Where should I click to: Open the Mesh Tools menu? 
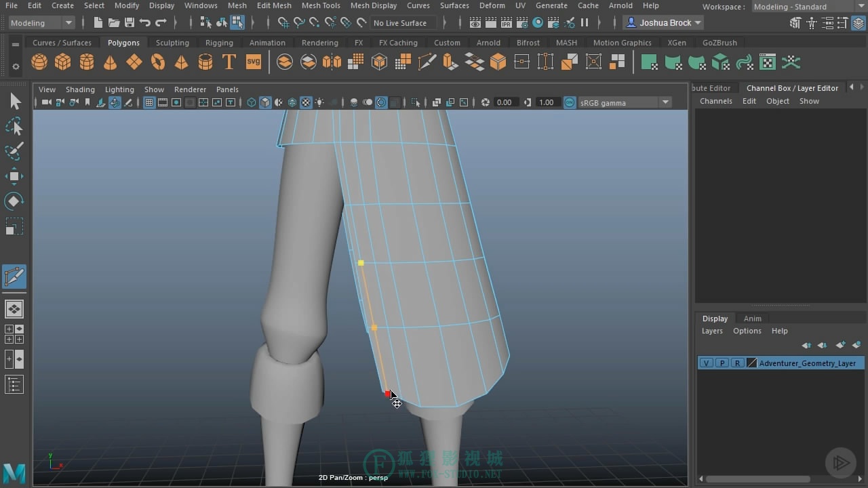pyautogui.click(x=321, y=5)
